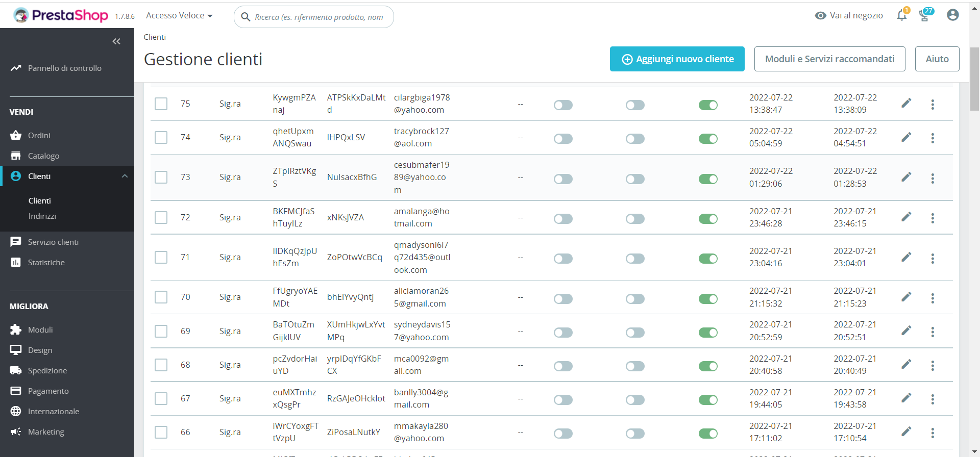The image size is (980, 457).
Task: Open Accesso Veloce dropdown
Action: [x=179, y=16]
